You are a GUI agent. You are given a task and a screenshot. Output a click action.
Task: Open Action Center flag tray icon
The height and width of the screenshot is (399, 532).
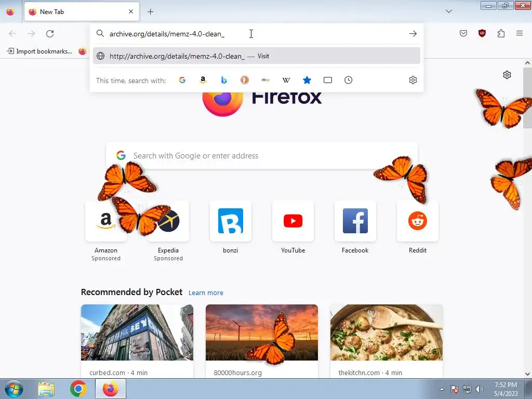coord(455,389)
